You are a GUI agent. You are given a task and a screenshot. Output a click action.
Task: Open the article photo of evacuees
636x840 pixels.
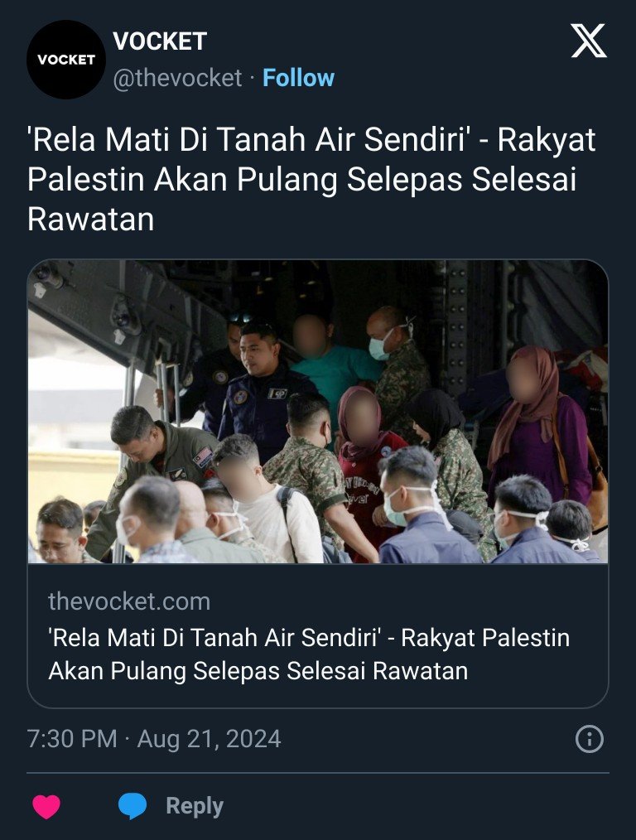tap(318, 412)
